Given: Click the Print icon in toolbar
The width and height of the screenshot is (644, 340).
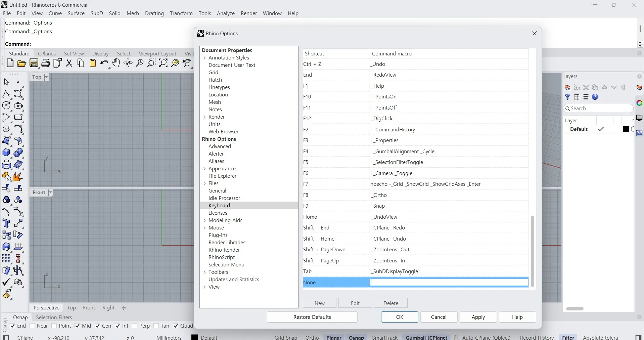Looking at the screenshot, I should pos(46,63).
